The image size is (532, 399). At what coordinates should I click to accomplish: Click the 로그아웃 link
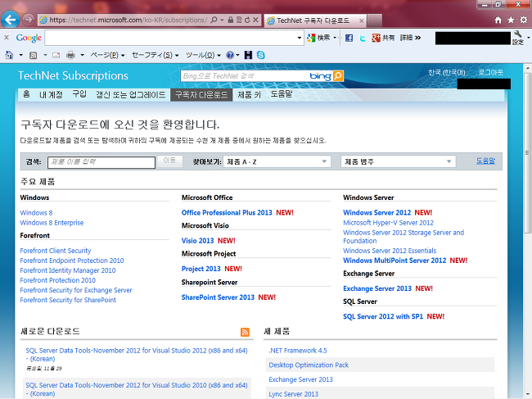click(x=491, y=72)
